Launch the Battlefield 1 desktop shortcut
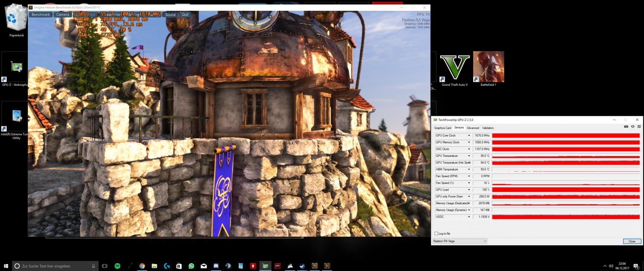Image resolution: width=644 pixels, height=271 pixels. pos(488,70)
